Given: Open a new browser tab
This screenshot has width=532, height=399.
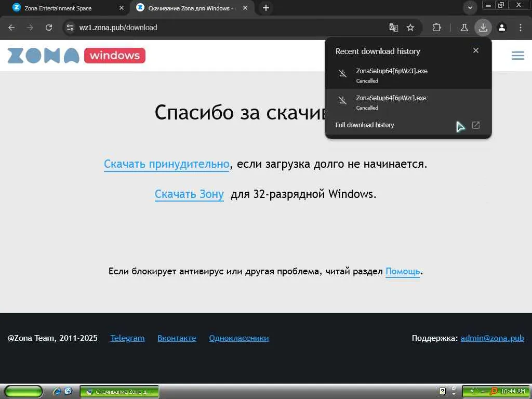Looking at the screenshot, I should pos(266,8).
